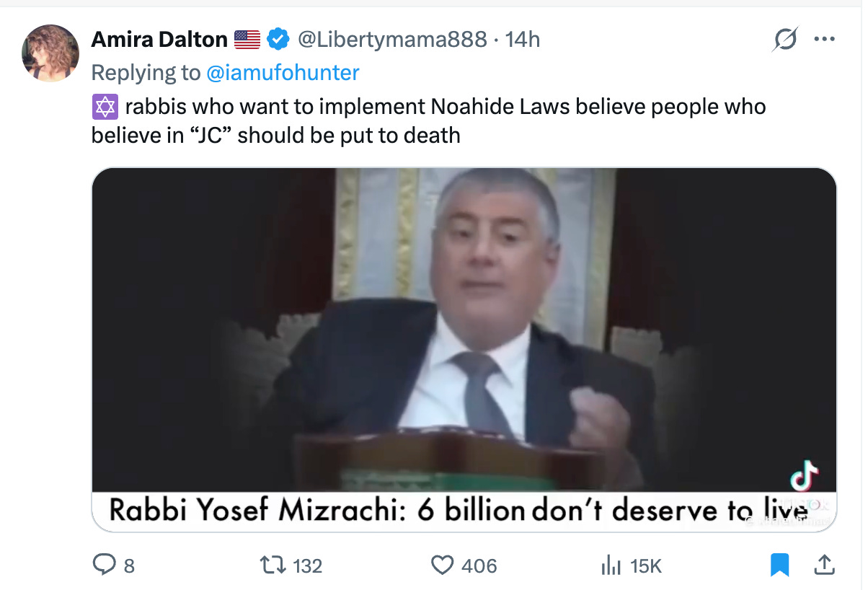Click the Star of David emoji
Image resolution: width=868 pixels, height=590 pixels.
tap(105, 107)
